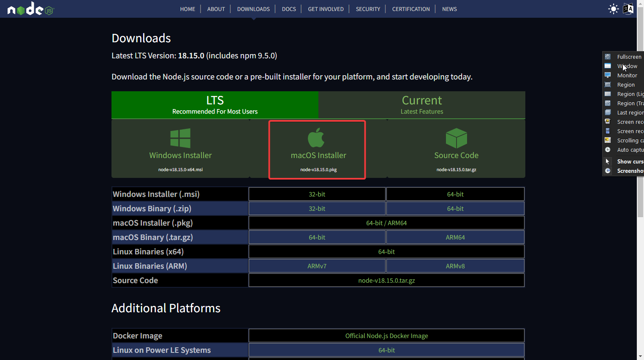Open Official Node.js Docker Image link

[x=386, y=335]
